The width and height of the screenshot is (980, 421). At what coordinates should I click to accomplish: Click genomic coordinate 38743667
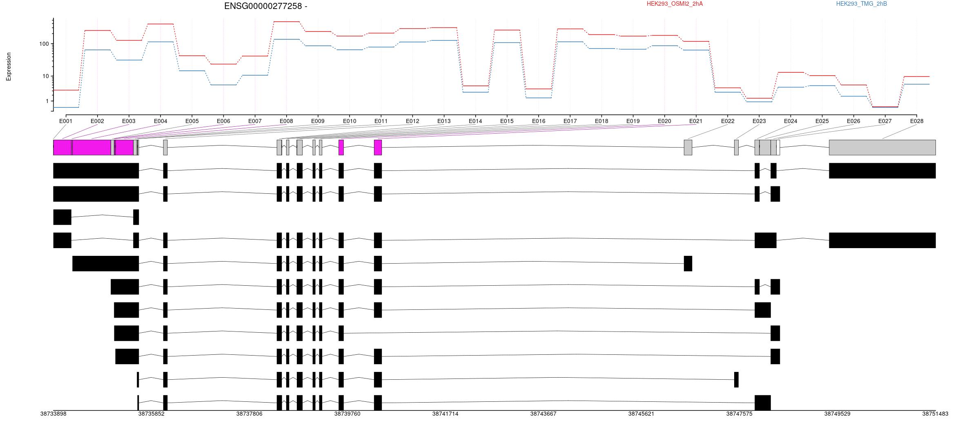543,414
